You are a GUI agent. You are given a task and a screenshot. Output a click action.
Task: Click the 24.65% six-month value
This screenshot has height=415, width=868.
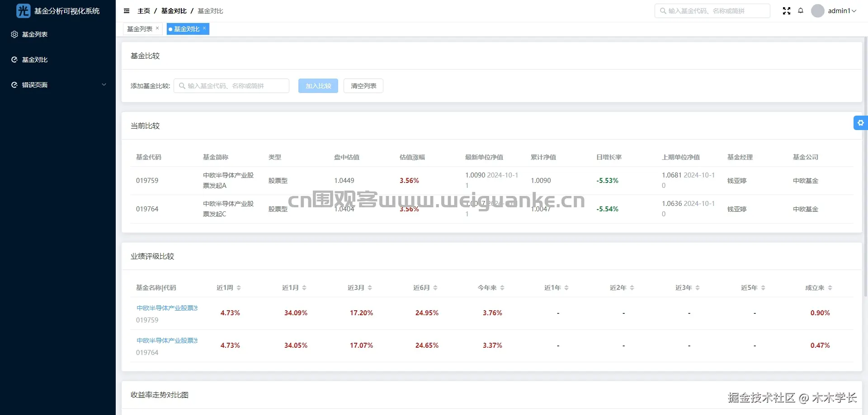point(427,345)
